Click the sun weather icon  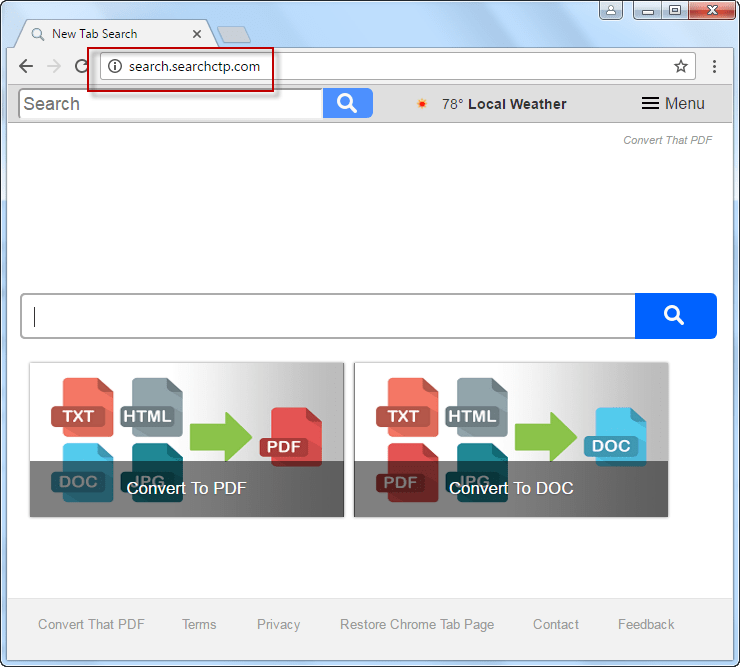(x=422, y=103)
